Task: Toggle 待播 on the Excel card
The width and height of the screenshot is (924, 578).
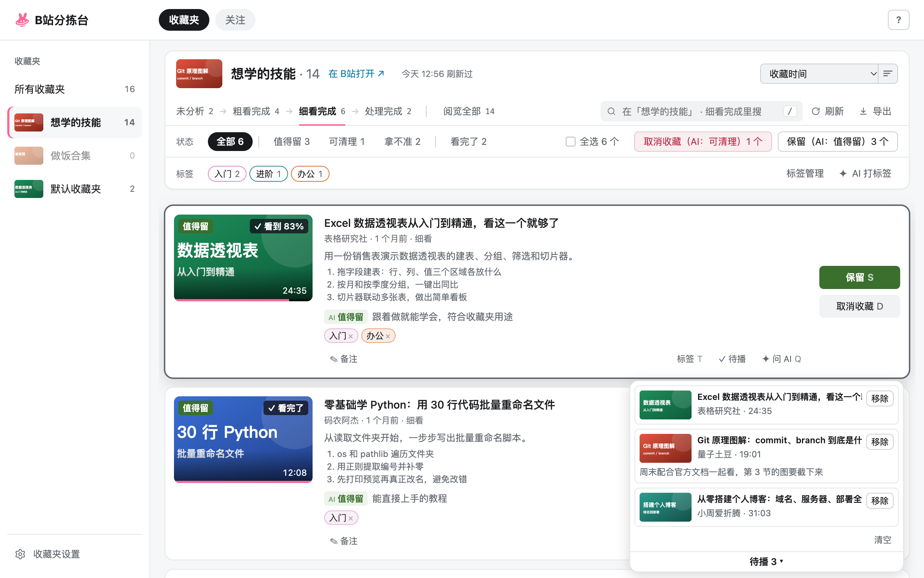Action: coord(732,359)
